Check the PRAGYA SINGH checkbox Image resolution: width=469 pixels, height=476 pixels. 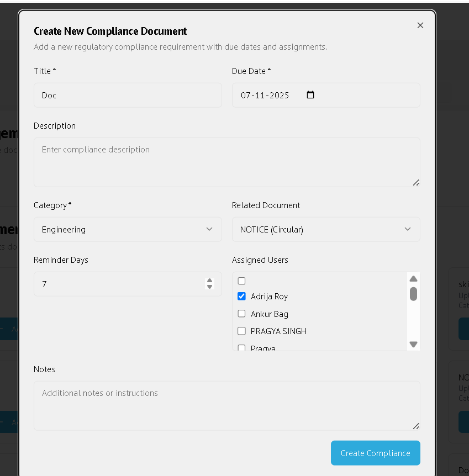pos(241,331)
